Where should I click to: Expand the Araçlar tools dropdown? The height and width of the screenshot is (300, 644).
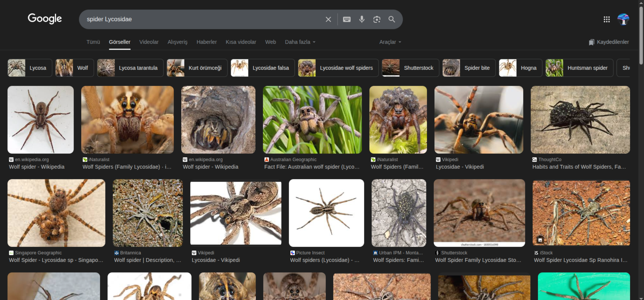tap(390, 42)
